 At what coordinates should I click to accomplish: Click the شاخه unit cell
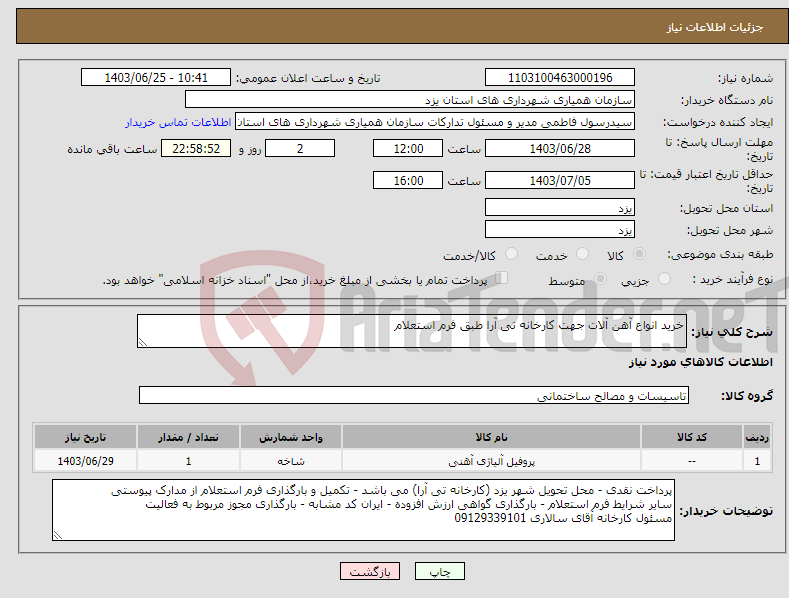(291, 461)
